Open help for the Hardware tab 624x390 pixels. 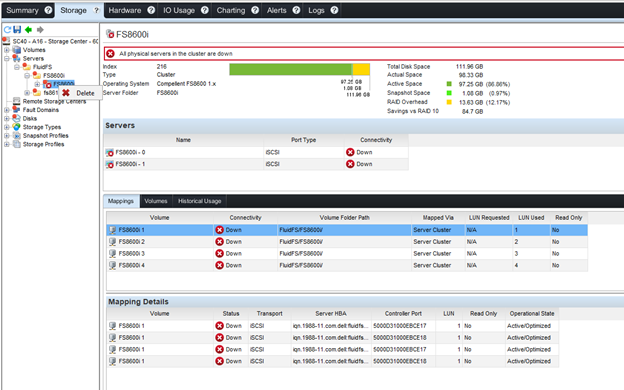pyautogui.click(x=151, y=10)
